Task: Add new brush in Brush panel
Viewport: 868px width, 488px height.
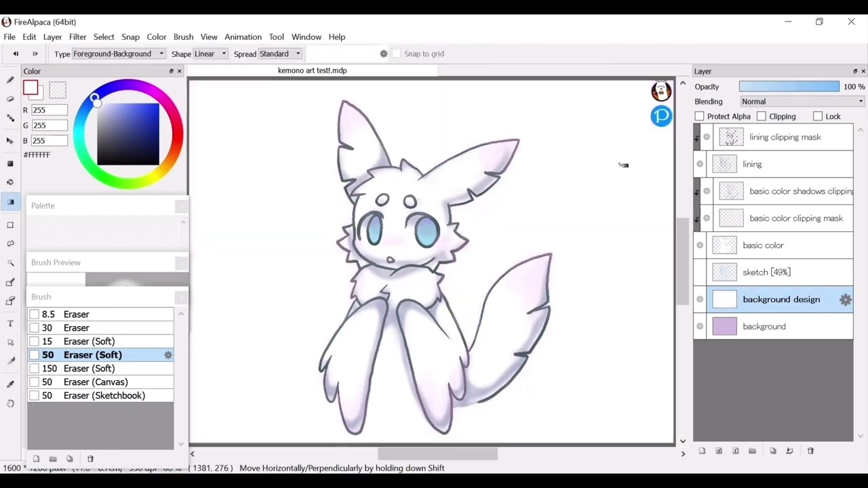Action: coord(36,459)
